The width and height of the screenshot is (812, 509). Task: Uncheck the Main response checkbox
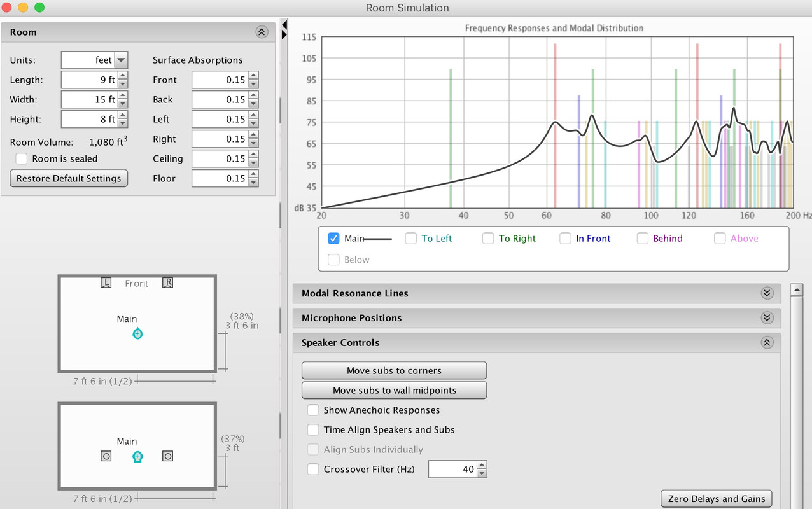point(333,238)
